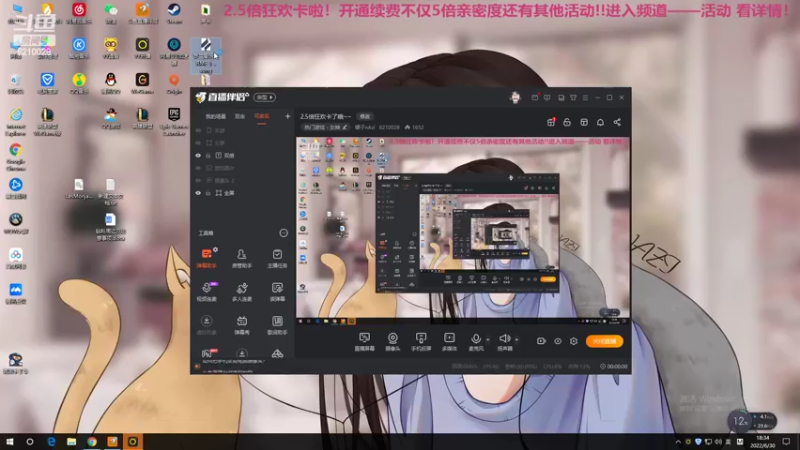This screenshot has width=800, height=450.
Task: Open the Epic Games Launcher desktop shortcut
Action: 174,122
